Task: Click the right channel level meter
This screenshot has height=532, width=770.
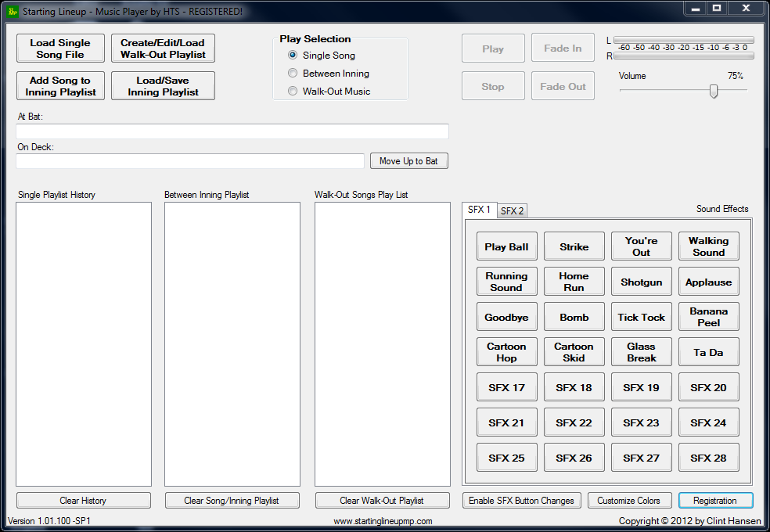Action: click(684, 56)
